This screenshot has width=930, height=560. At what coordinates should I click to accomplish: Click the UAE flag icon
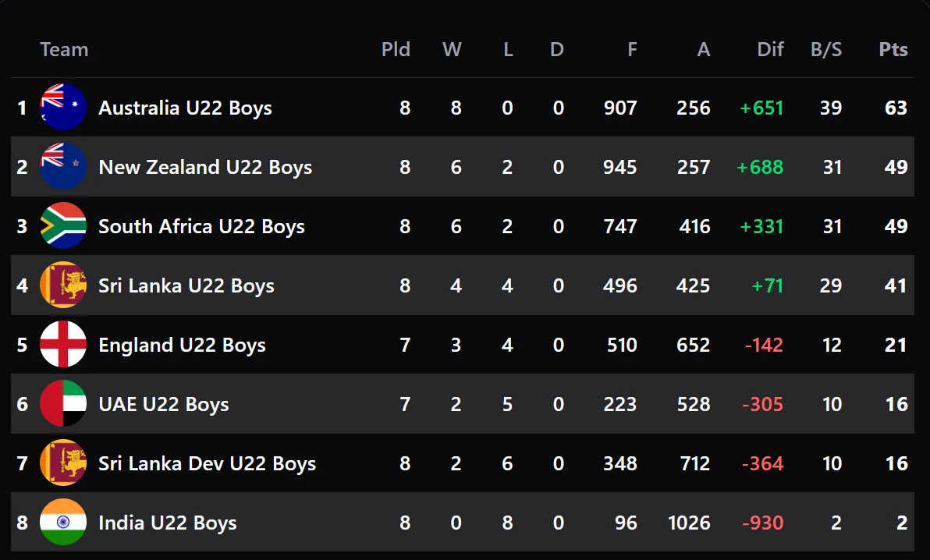(x=63, y=404)
